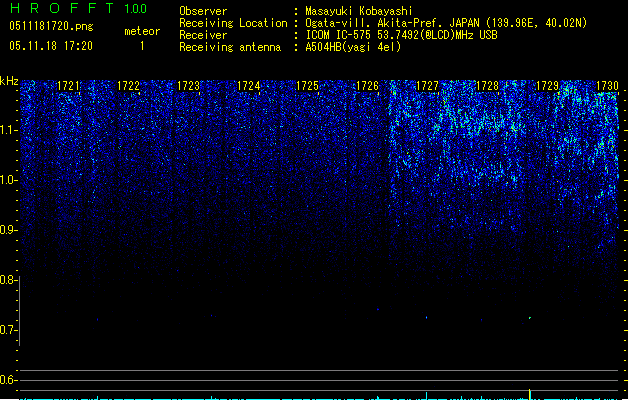Click the Receiving Location label
This screenshot has width=629, height=400.
tap(233, 23)
